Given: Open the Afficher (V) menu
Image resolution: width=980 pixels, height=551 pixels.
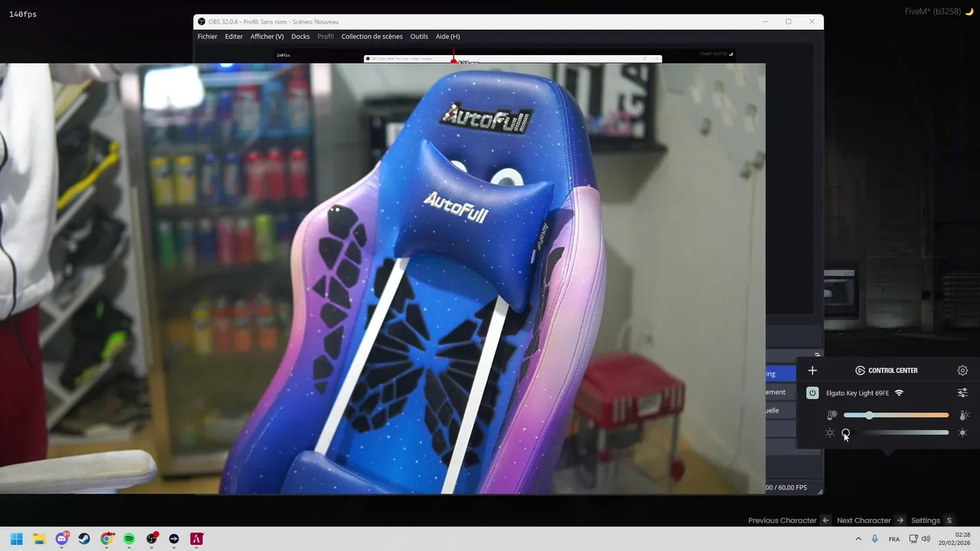Looking at the screenshot, I should pyautogui.click(x=267, y=36).
